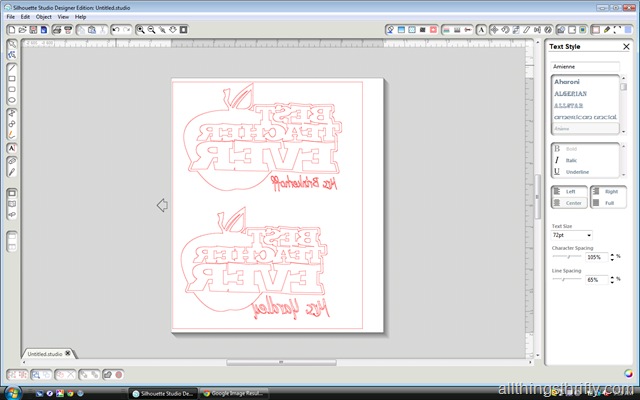Screen dimensions: 640x400
Task: Open the Move window icon
Action: (494, 30)
